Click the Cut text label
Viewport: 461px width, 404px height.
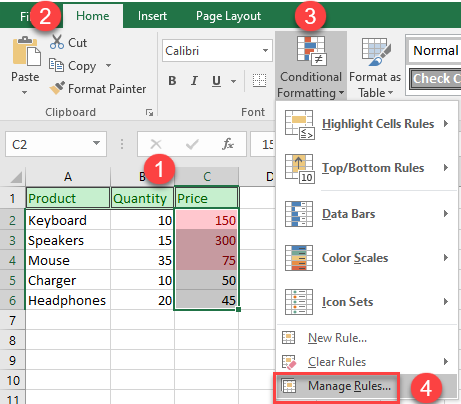pyautogui.click(x=77, y=43)
